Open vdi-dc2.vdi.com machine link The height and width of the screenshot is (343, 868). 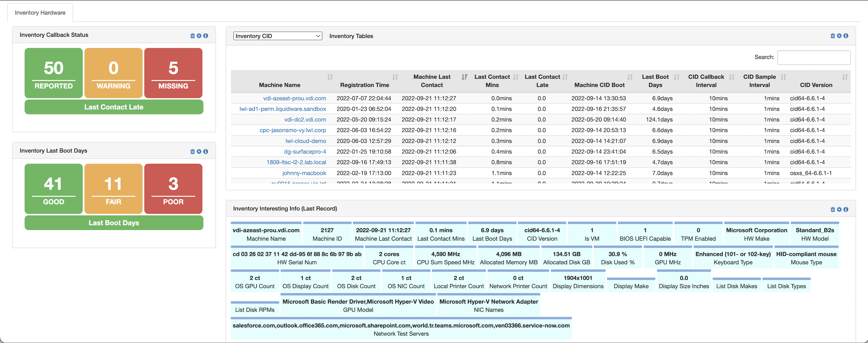305,120
